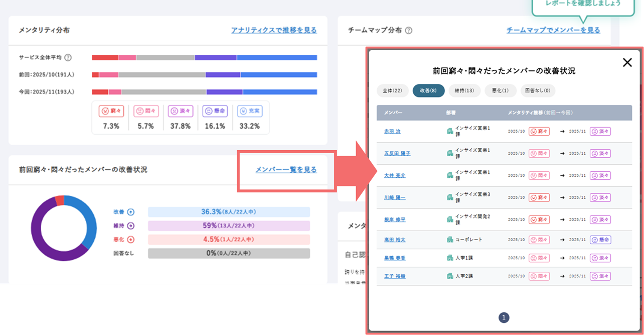Click the 維持 59% progress bar
This screenshot has height=335, width=644.
tap(229, 226)
